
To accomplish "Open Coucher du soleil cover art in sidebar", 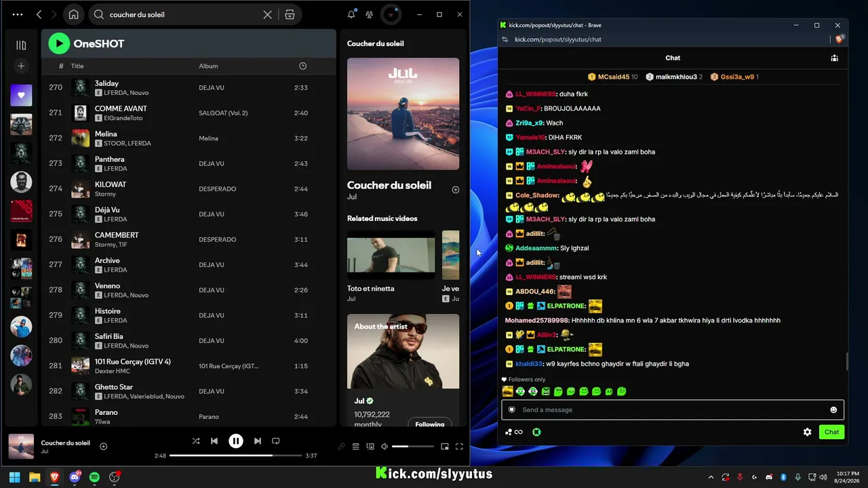I will [403, 113].
